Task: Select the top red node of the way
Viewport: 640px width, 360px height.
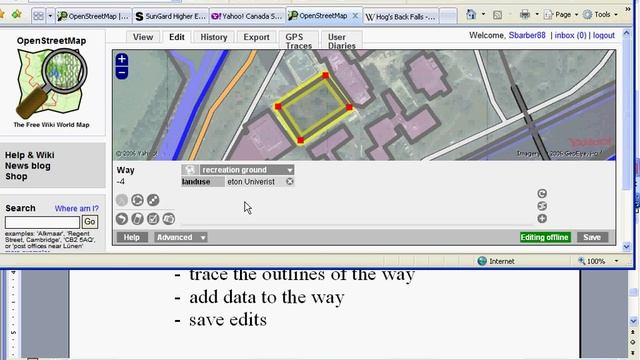Action: (x=325, y=75)
